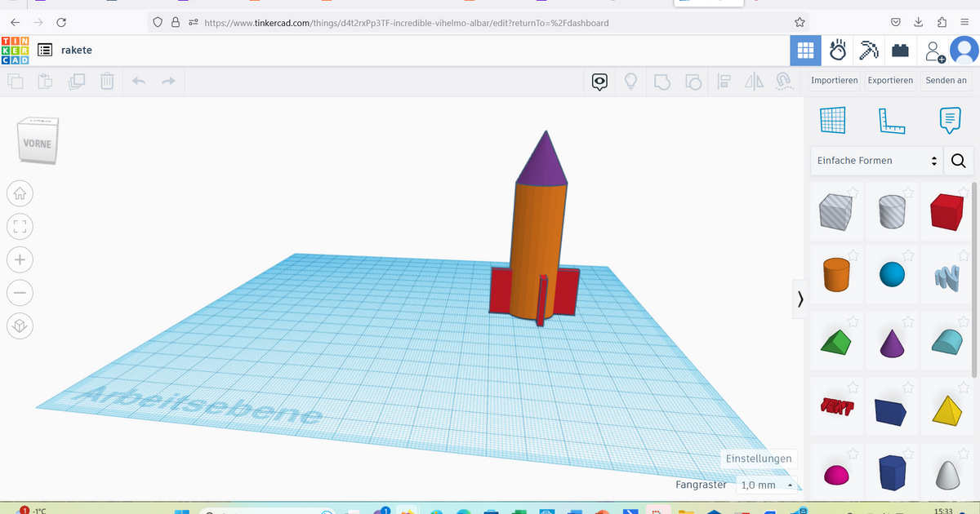Click the home view button

[20, 194]
